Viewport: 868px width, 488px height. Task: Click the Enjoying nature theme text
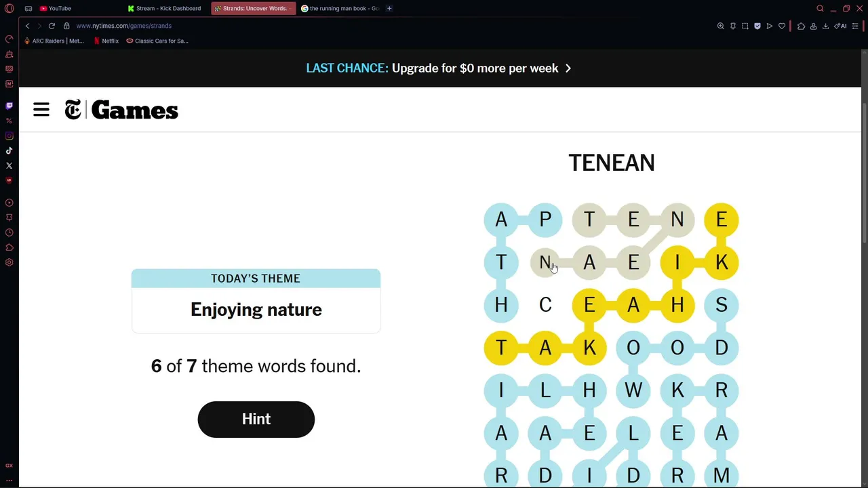pyautogui.click(x=256, y=310)
